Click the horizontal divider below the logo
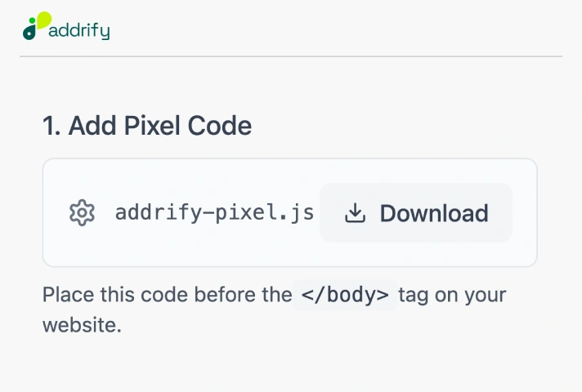The height and width of the screenshot is (392, 582). coord(291,56)
